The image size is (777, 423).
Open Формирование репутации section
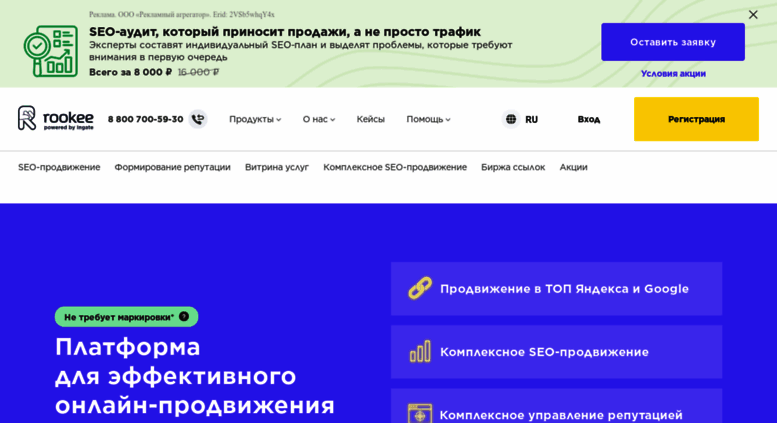pyautogui.click(x=172, y=167)
